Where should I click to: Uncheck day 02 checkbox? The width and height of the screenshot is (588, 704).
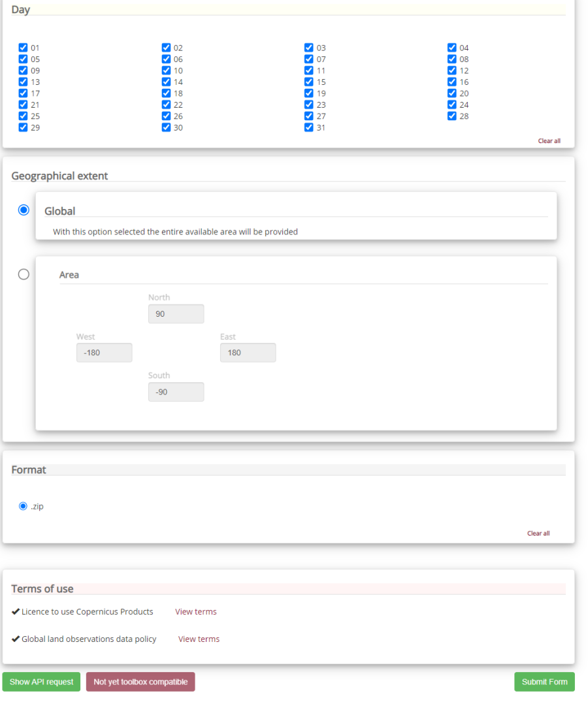click(166, 48)
